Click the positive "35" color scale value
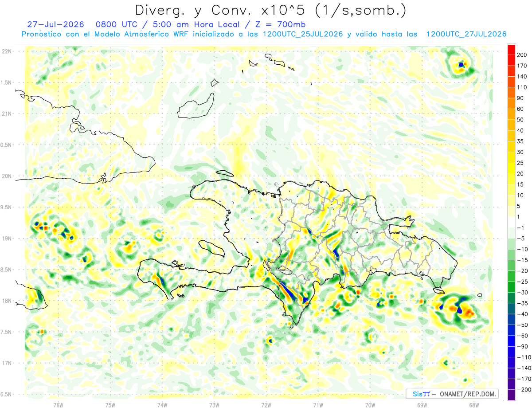Screen dimensions: 532x411 tap(520, 141)
